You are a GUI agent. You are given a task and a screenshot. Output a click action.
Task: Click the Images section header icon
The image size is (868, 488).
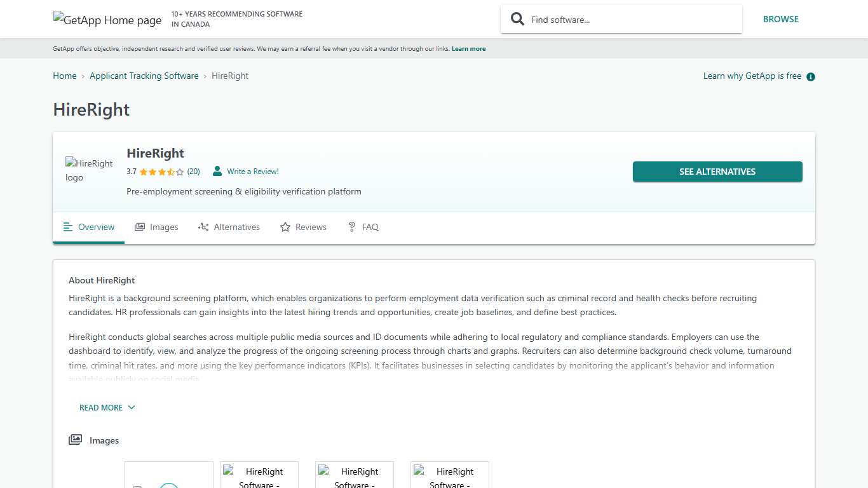(x=75, y=439)
